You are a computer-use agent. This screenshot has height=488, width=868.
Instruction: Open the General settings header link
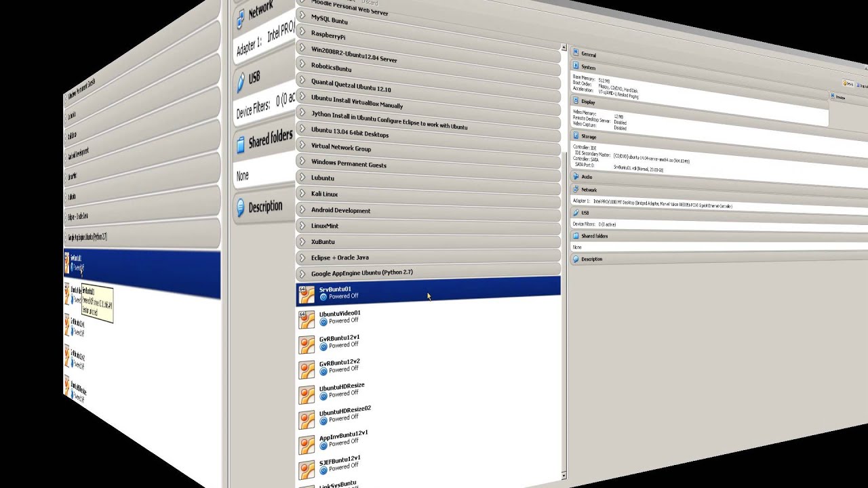coord(589,54)
